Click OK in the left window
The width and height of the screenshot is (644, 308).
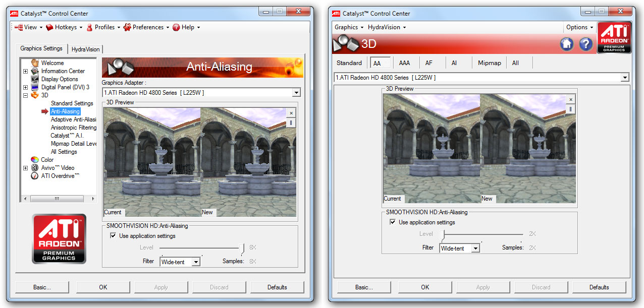coord(103,287)
